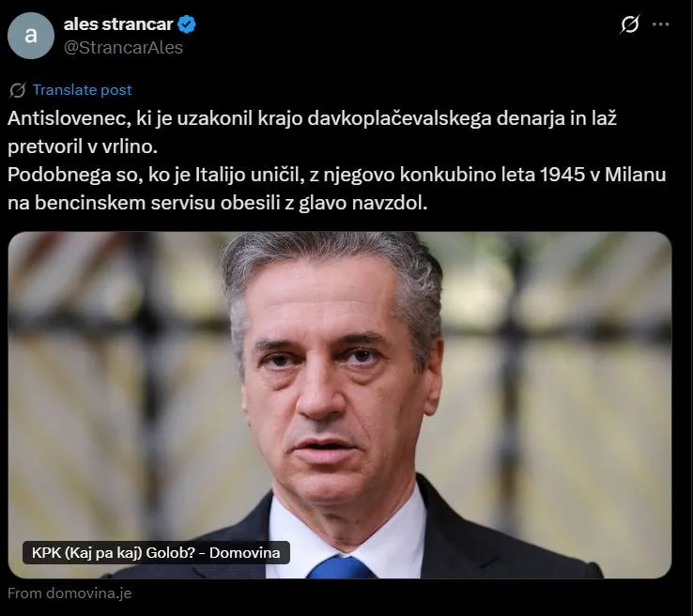Click the Translate post link
The width and height of the screenshot is (693, 616).
coord(83,90)
